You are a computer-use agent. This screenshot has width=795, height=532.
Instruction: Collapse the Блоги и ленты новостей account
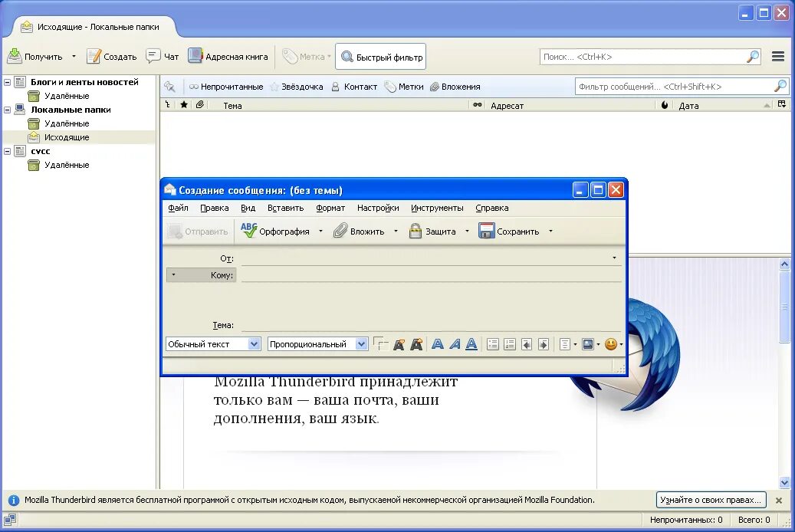(x=7, y=82)
